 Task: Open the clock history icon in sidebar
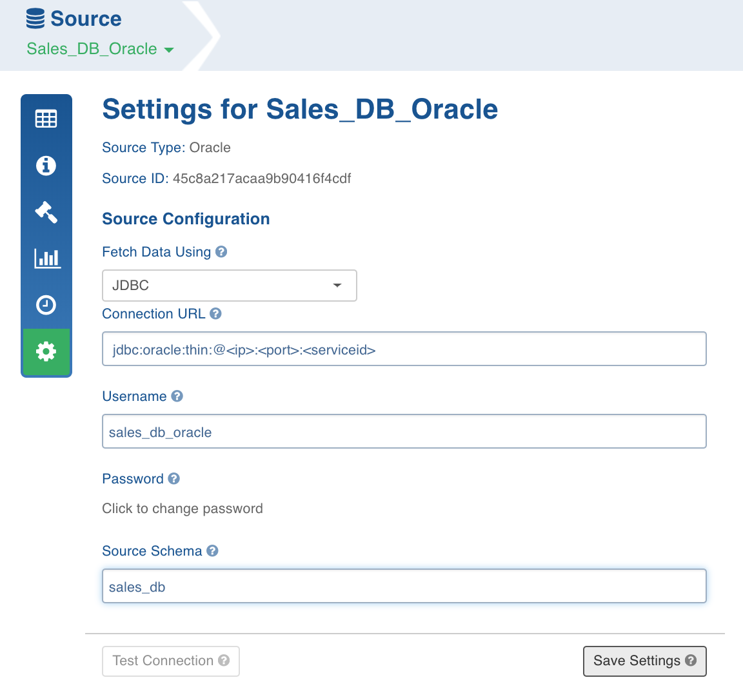[x=46, y=304]
